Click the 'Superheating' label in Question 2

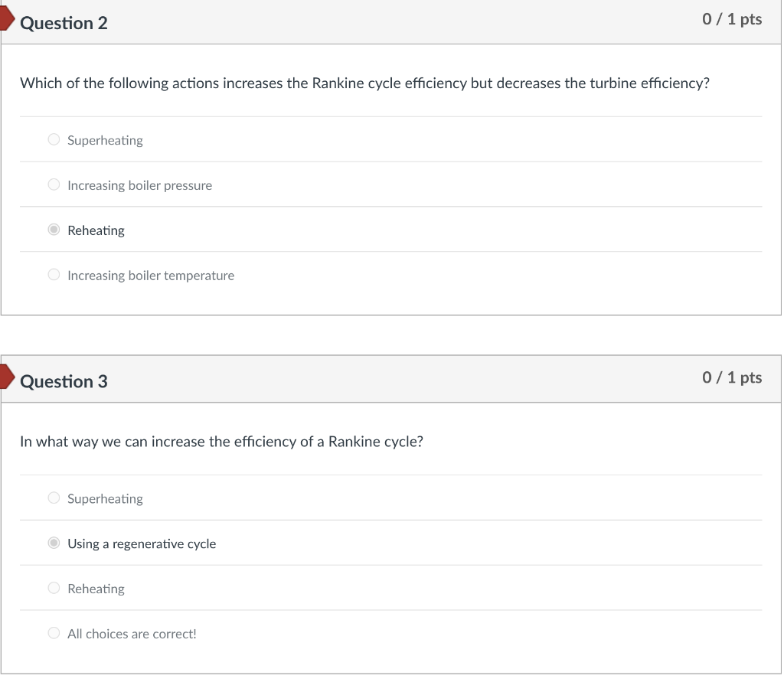(105, 141)
